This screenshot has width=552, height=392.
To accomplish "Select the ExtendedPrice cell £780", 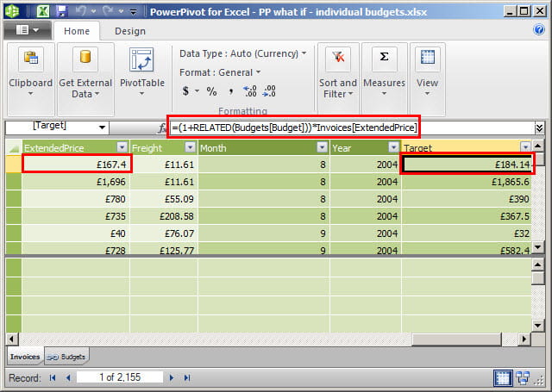I will pyautogui.click(x=76, y=199).
